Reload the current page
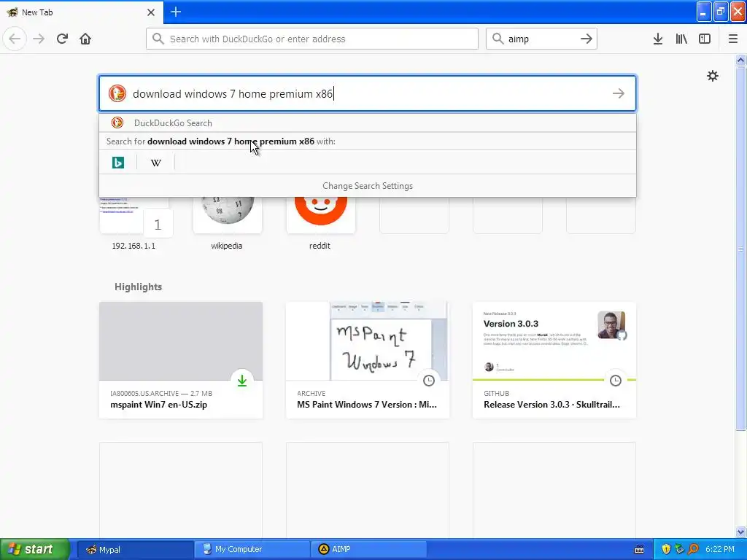The image size is (747, 560). pos(62,39)
